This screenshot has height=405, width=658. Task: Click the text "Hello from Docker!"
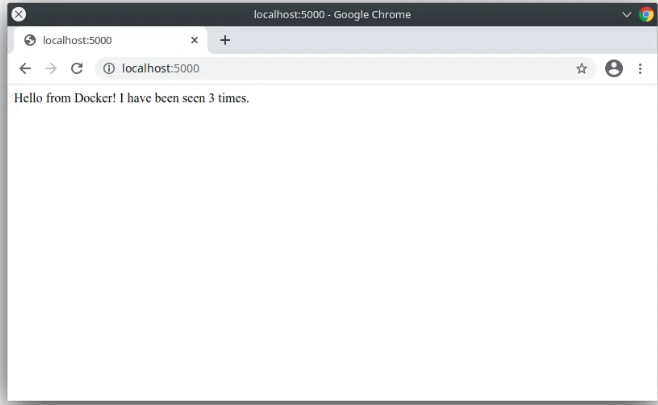65,98
